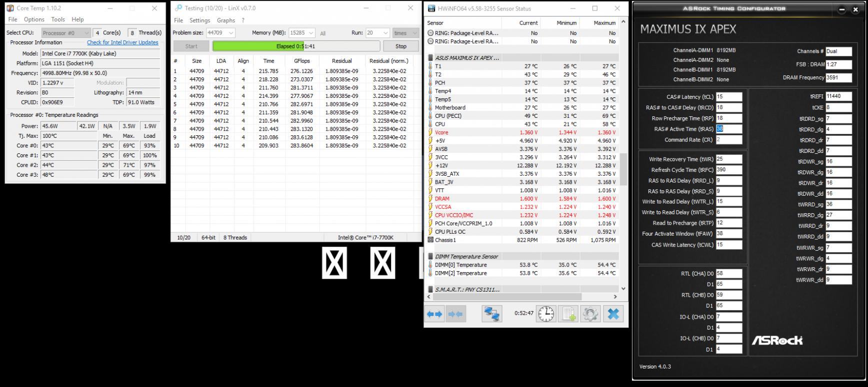This screenshot has width=868, height=387.
Task: Start logging with the sheet-plus icon in HWiNFO
Action: click(x=568, y=314)
